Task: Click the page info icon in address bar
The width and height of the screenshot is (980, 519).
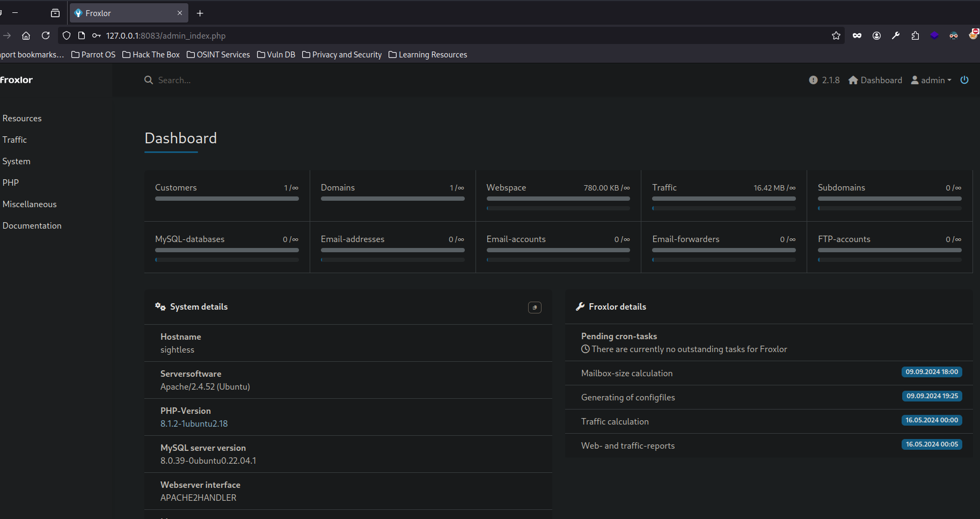Action: click(x=82, y=35)
